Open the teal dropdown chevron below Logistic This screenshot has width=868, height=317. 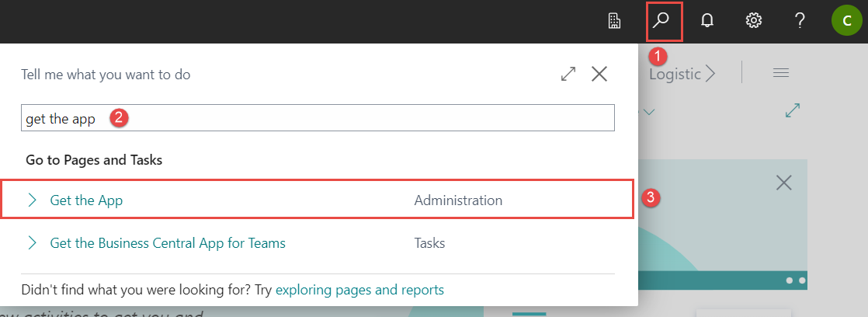click(648, 113)
